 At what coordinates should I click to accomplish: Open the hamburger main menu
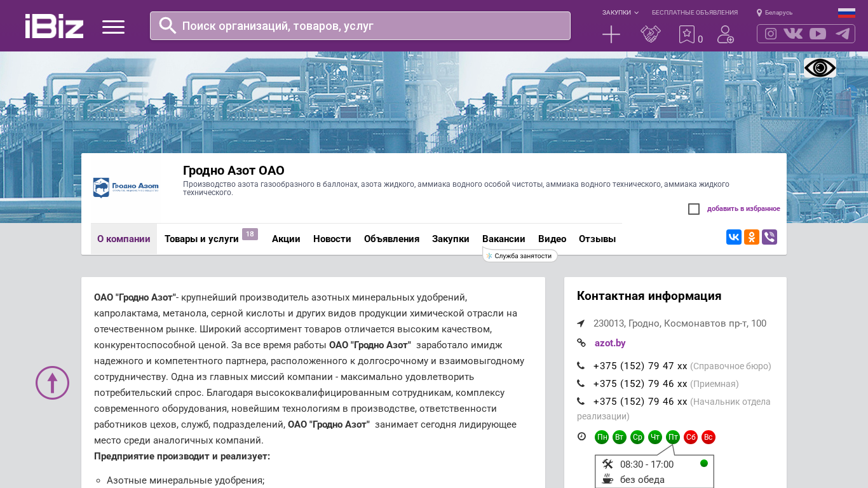pyautogui.click(x=113, y=27)
